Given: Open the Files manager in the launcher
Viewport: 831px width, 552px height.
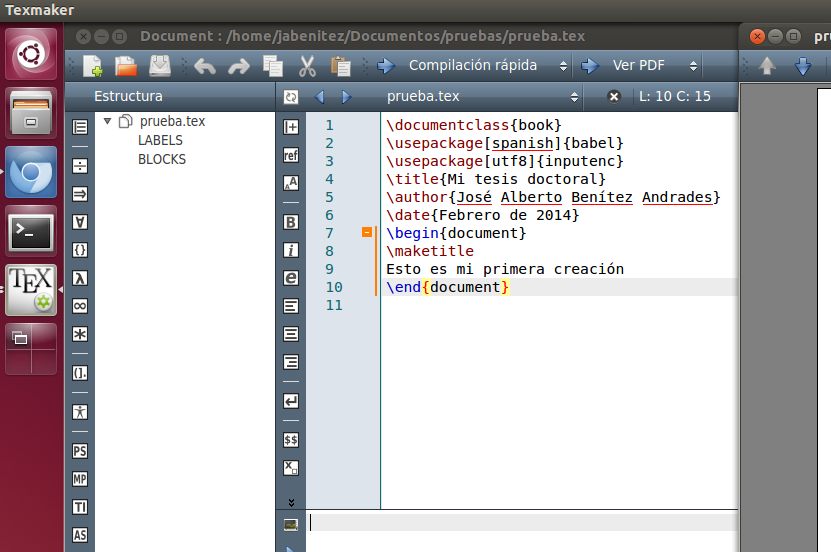Looking at the screenshot, I should click(x=31, y=113).
